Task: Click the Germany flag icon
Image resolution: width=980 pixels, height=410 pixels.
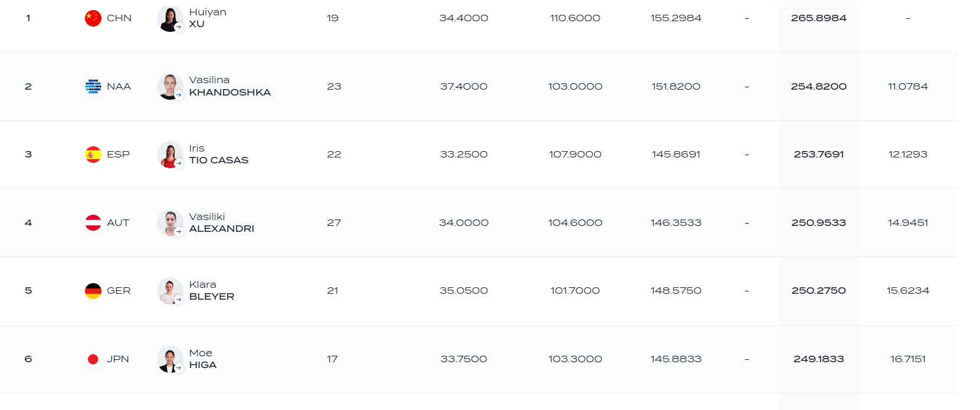Action: pos(93,291)
